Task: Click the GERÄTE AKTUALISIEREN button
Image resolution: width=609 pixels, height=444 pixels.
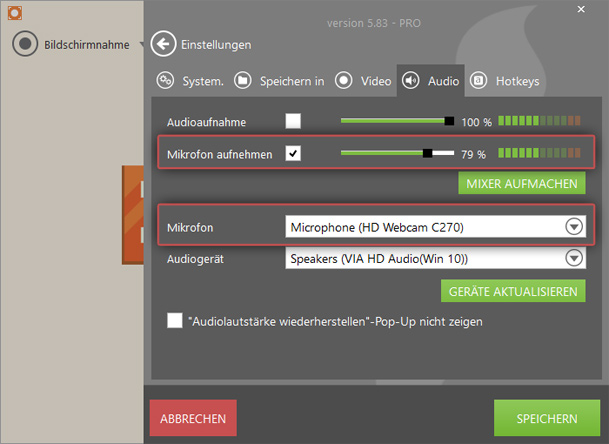Action: click(x=513, y=291)
